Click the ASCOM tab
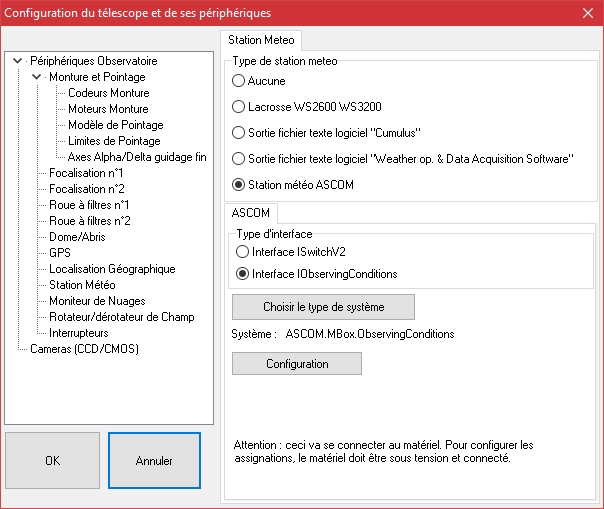The image size is (604, 509). [x=249, y=213]
